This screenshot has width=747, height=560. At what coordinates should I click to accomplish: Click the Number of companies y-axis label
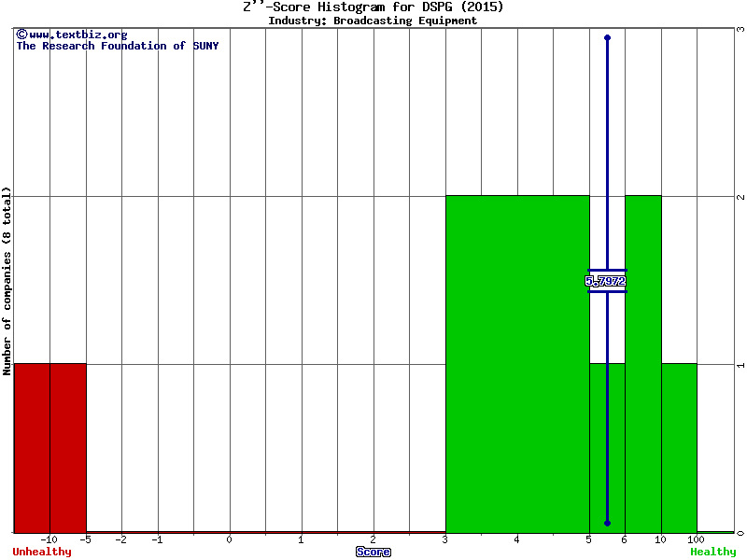click(x=7, y=280)
